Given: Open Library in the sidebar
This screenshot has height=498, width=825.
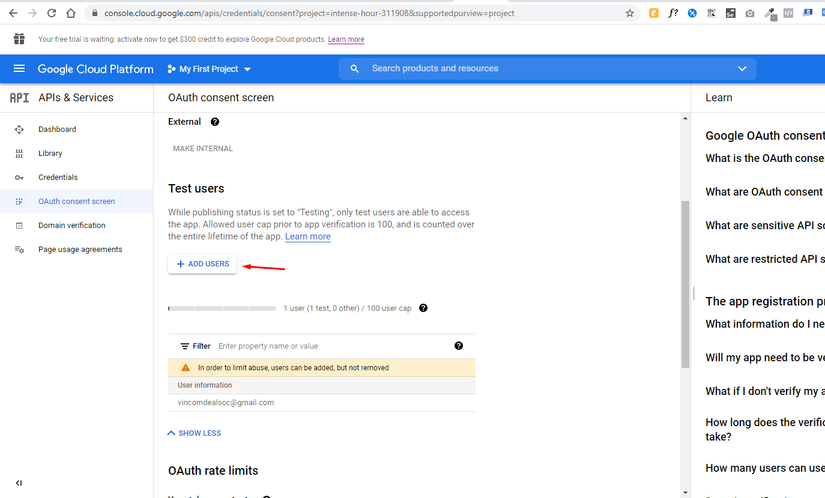Looking at the screenshot, I should [x=50, y=154].
